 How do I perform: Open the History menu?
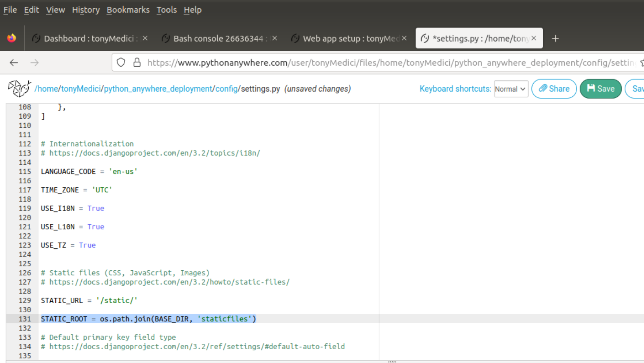(86, 10)
